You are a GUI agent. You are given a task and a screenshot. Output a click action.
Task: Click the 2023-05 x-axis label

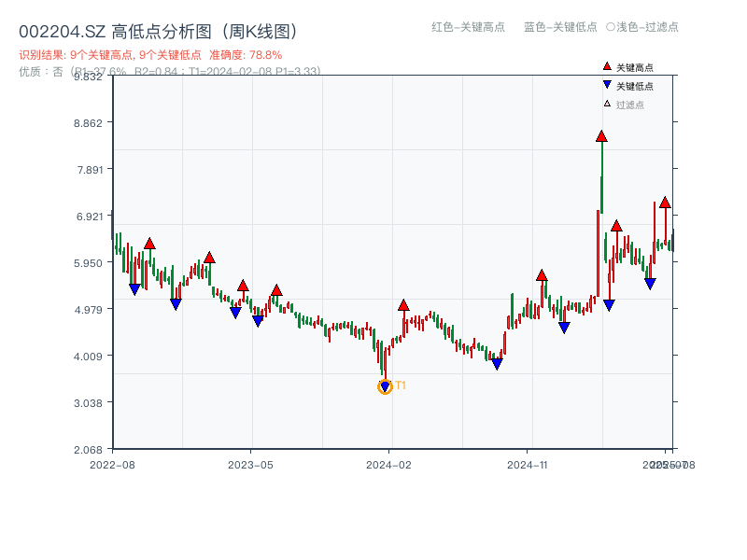click(x=250, y=464)
